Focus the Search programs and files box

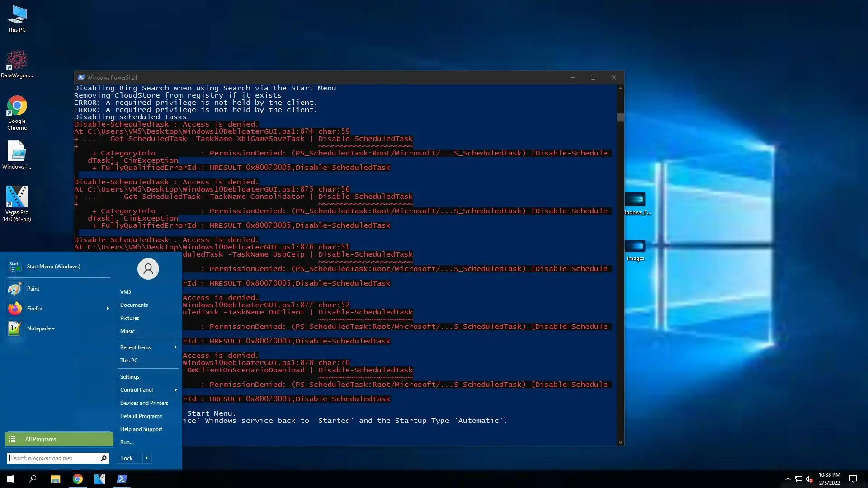point(53,458)
